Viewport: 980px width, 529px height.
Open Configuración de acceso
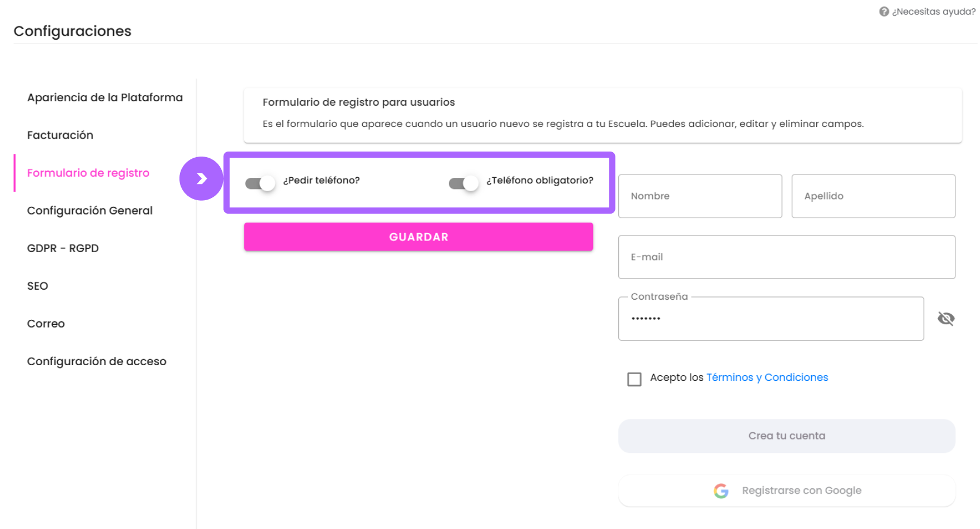pyautogui.click(x=97, y=361)
